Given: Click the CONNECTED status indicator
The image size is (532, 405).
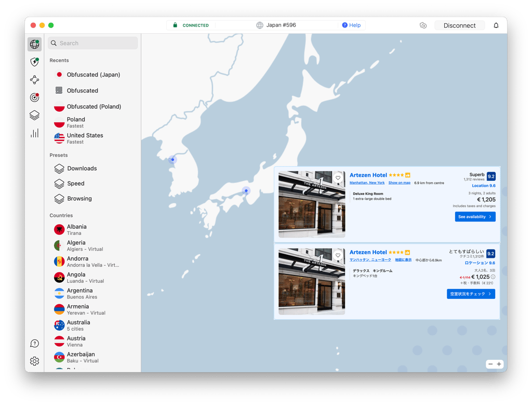Looking at the screenshot, I should tap(191, 25).
